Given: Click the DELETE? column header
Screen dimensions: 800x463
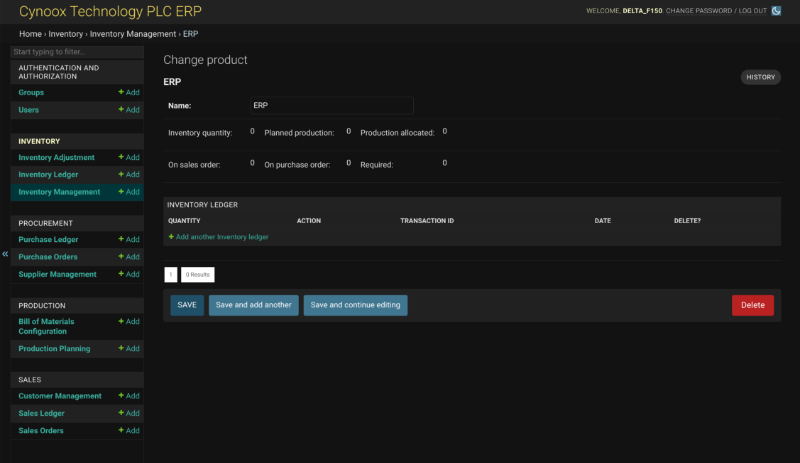Looking at the screenshot, I should 687,221.
